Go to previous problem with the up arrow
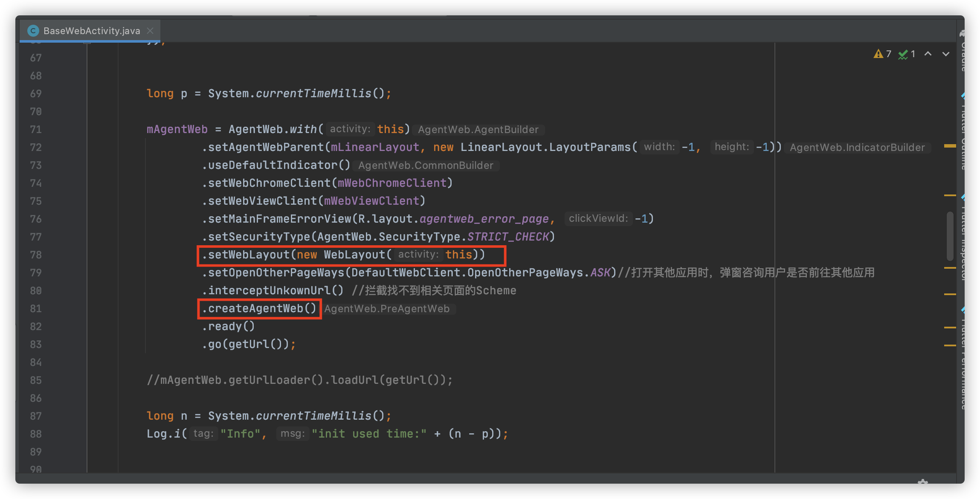980x499 pixels. point(928,54)
